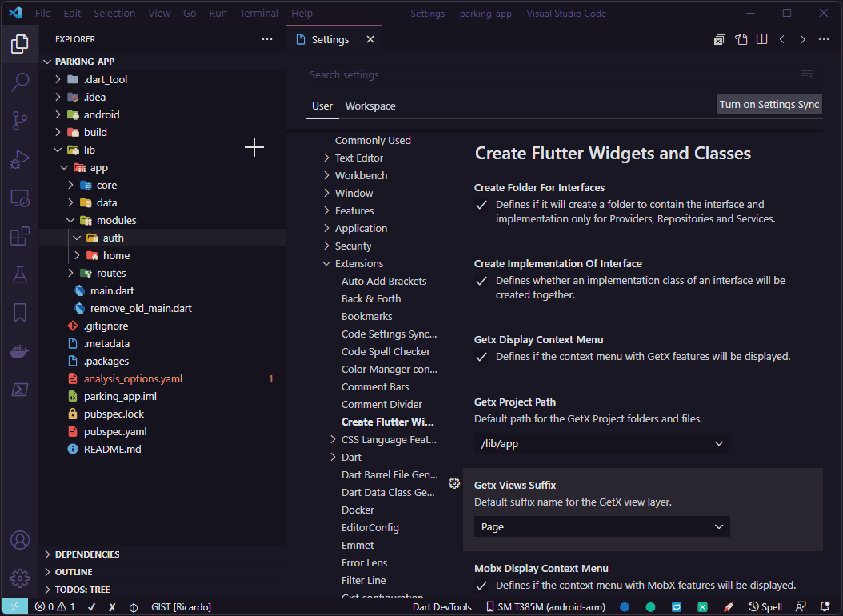
Task: Select Code Spell Checker settings entry
Action: tap(386, 351)
